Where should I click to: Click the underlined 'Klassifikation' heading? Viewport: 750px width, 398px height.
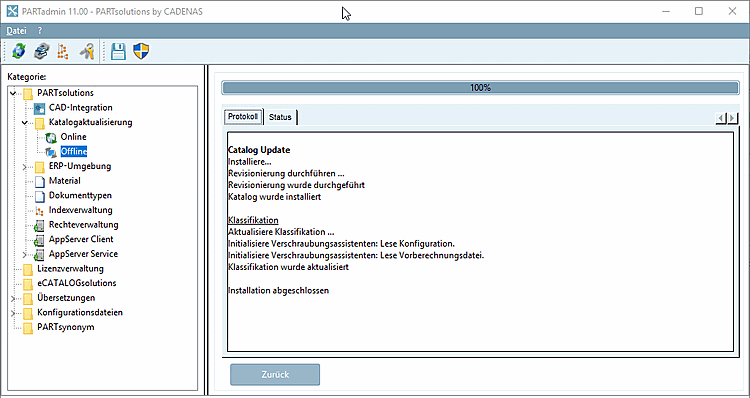click(x=253, y=220)
